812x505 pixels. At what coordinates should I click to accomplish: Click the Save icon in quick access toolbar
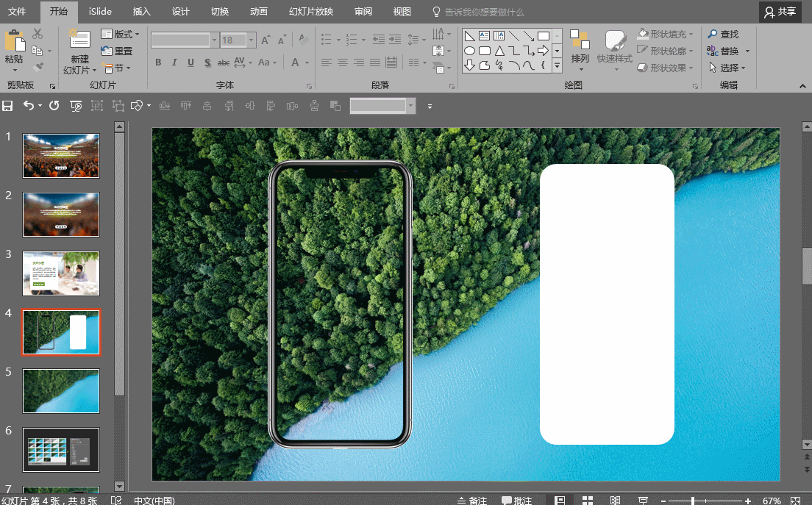tap(7, 106)
